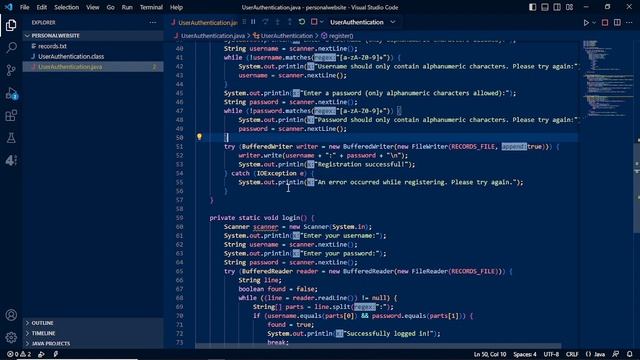Screen dimensions: 640x360
Task: Open the Edit menu
Action: coord(42,7)
